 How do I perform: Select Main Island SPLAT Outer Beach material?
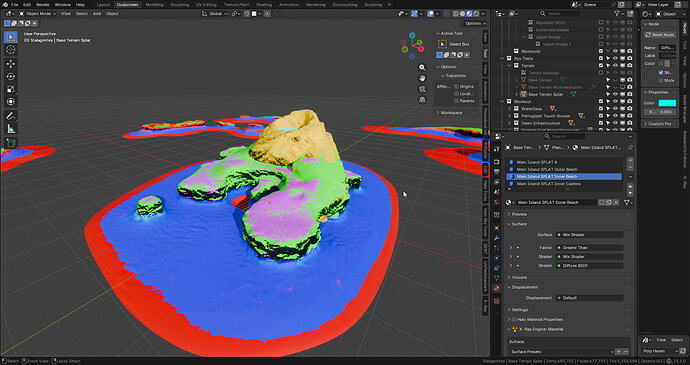565,170
